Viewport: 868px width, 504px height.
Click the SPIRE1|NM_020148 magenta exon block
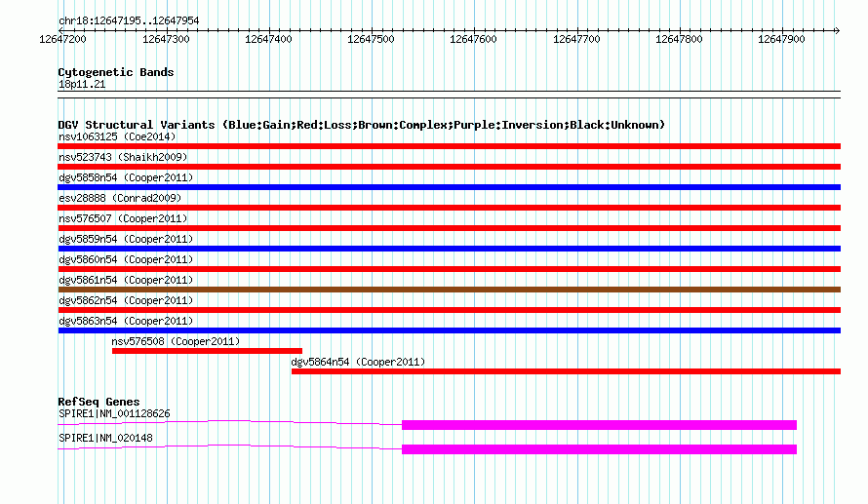coord(599,449)
